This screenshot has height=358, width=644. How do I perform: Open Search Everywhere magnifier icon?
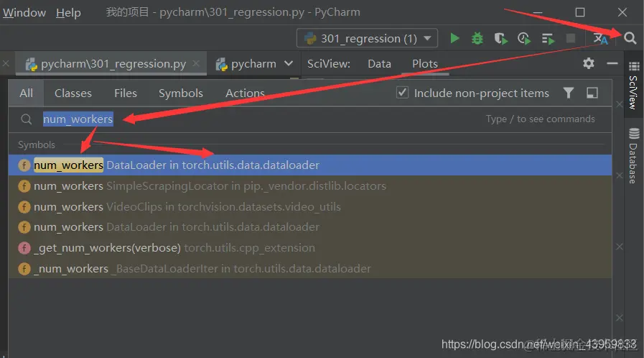[630, 38]
